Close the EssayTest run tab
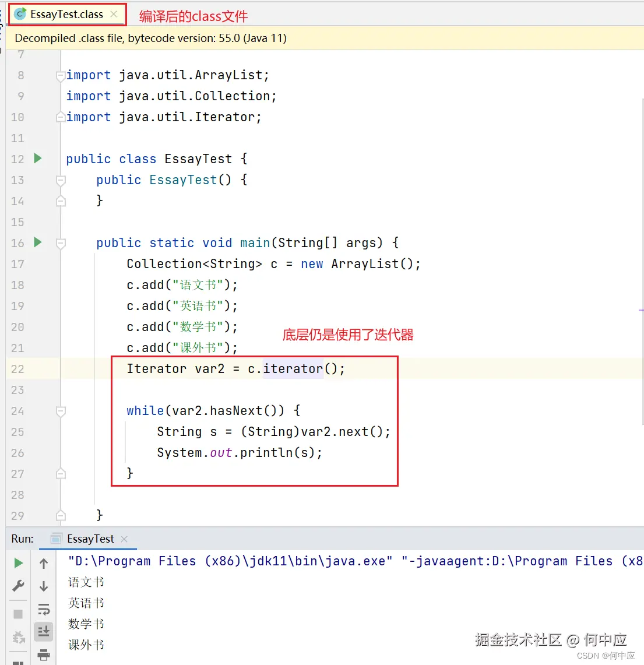644x665 pixels. click(x=124, y=539)
